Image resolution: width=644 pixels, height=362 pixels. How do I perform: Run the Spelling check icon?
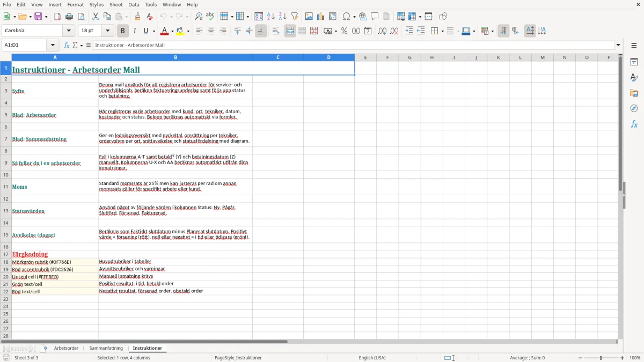pyautogui.click(x=210, y=17)
